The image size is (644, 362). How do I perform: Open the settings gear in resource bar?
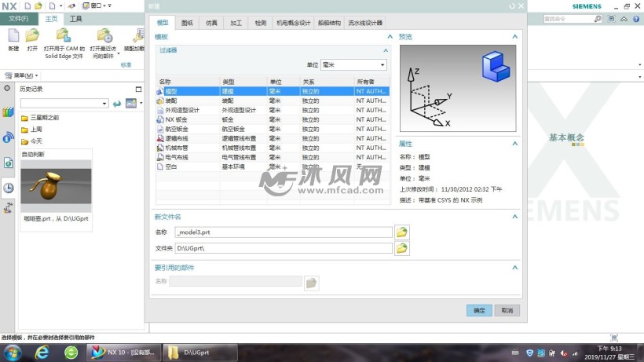coord(7,88)
